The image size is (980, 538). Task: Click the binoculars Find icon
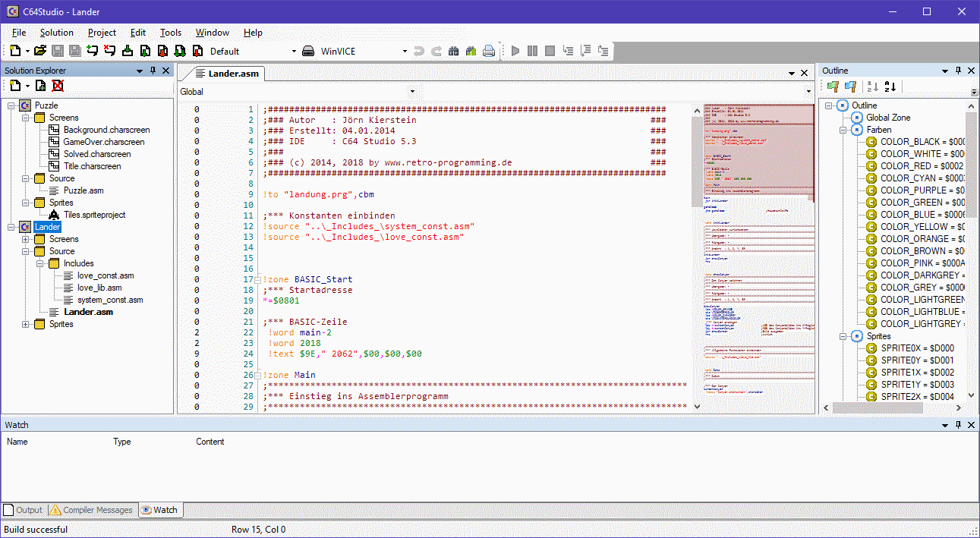tap(454, 51)
